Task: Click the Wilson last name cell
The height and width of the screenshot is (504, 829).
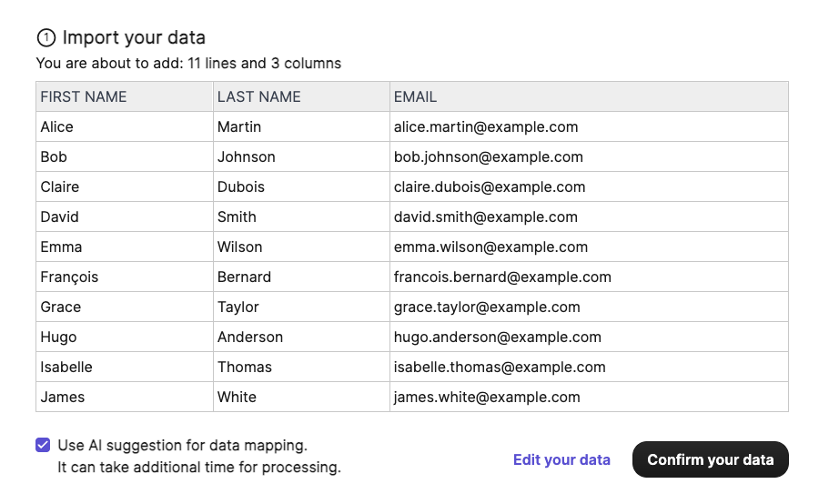Action: [x=240, y=247]
